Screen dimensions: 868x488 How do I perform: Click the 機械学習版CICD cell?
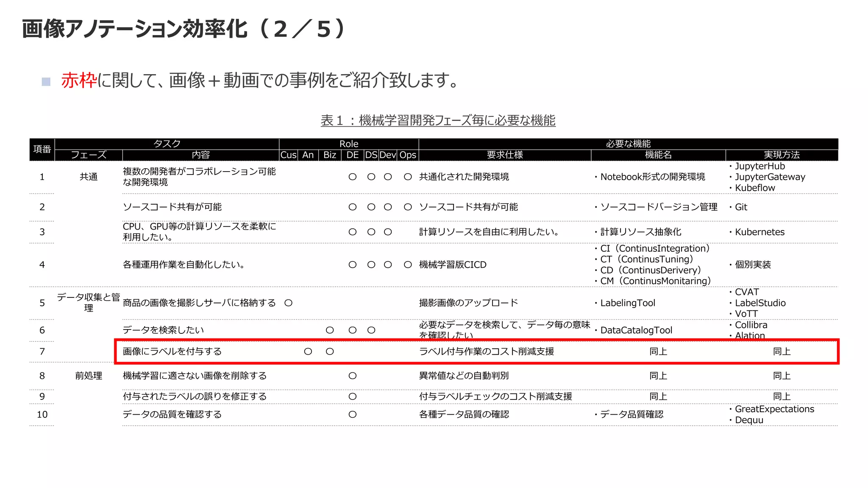pos(453,264)
